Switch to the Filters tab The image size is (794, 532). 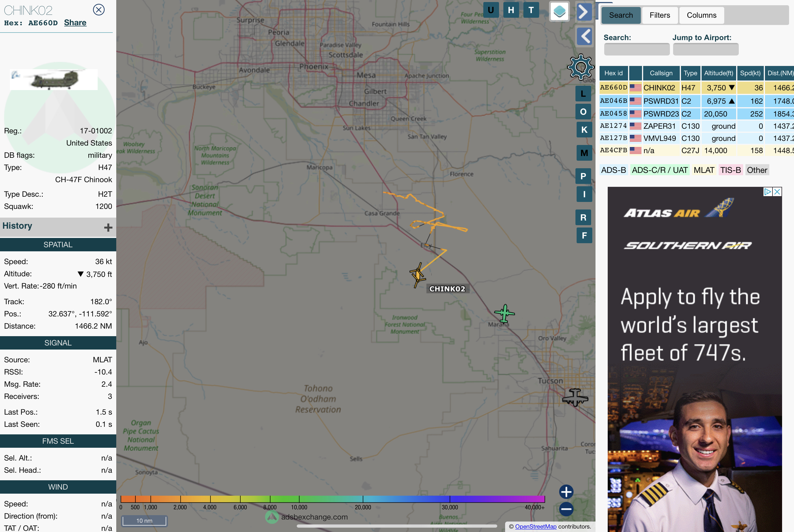tap(660, 15)
